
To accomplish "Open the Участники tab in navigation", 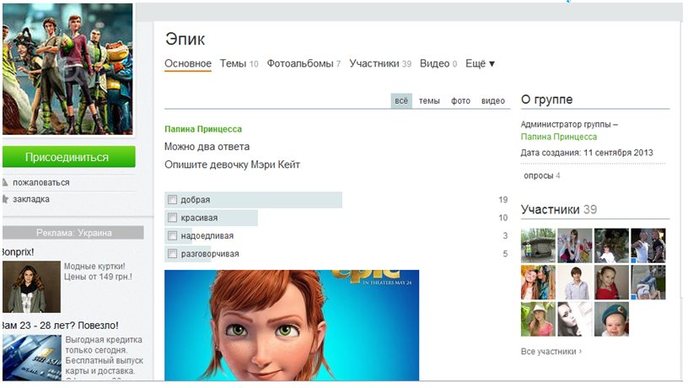I will 380,64.
